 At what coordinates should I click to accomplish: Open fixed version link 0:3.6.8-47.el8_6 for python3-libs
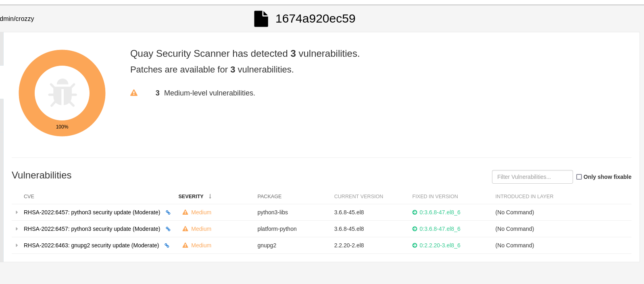pos(440,212)
